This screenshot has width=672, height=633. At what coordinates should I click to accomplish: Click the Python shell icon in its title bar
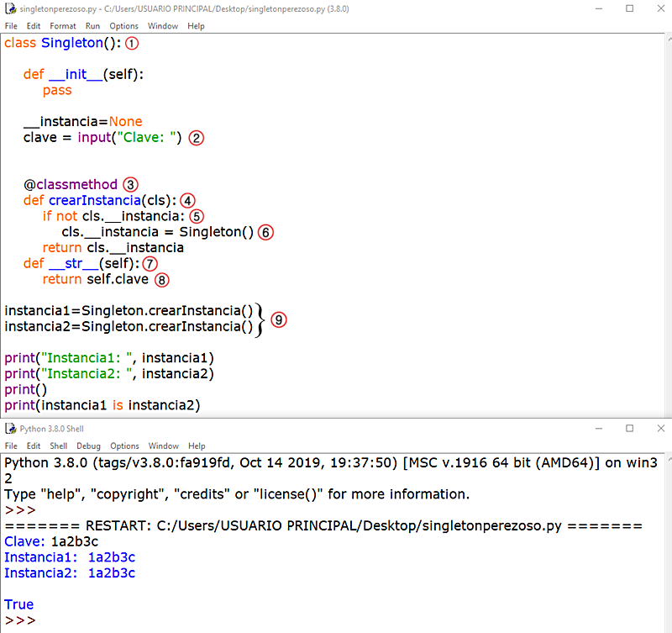click(11, 430)
